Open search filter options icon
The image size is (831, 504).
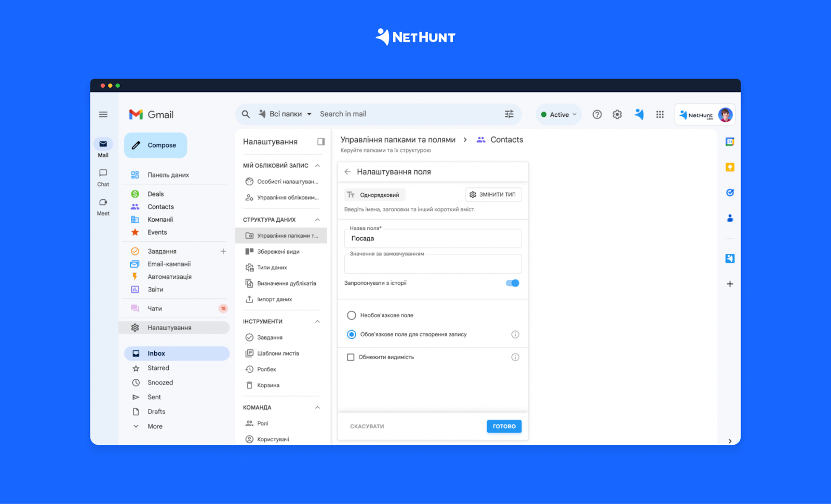coord(509,114)
